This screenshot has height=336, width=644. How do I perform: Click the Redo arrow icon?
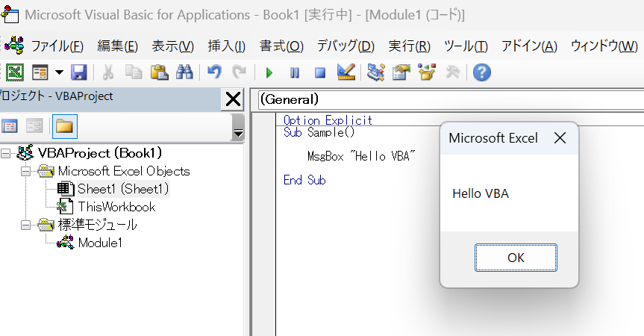[239, 72]
